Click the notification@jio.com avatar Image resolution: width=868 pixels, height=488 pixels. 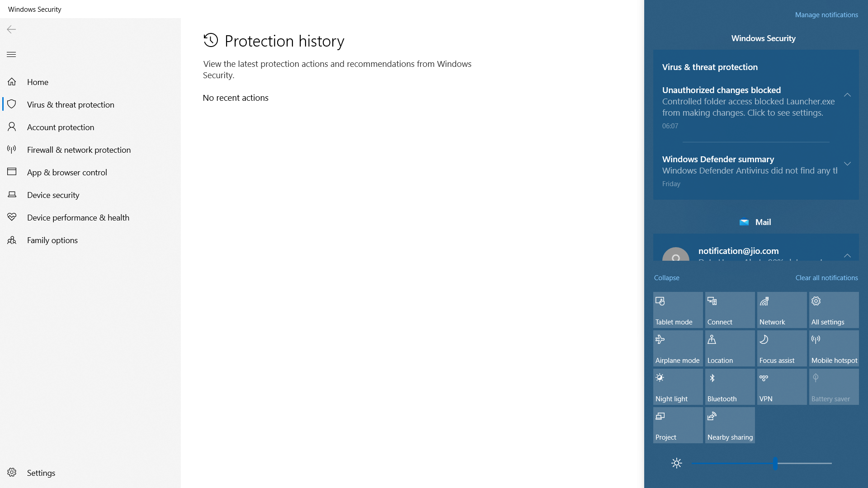pyautogui.click(x=675, y=254)
